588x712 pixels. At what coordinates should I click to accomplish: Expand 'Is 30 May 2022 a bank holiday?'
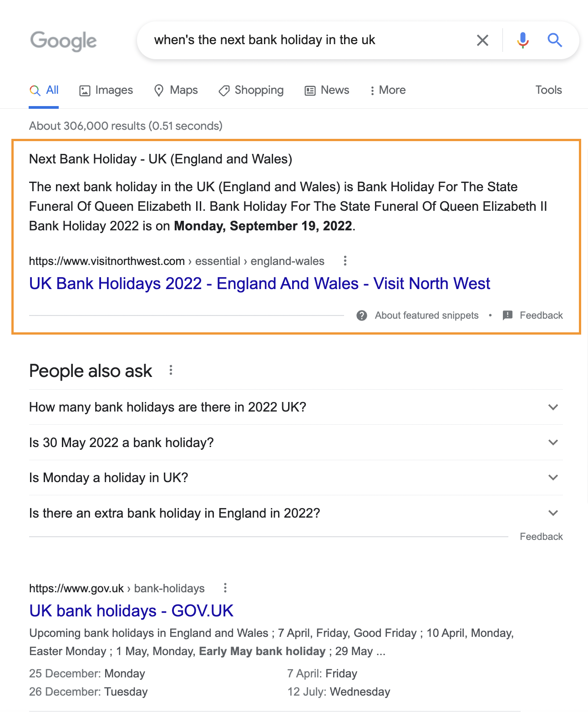click(553, 442)
